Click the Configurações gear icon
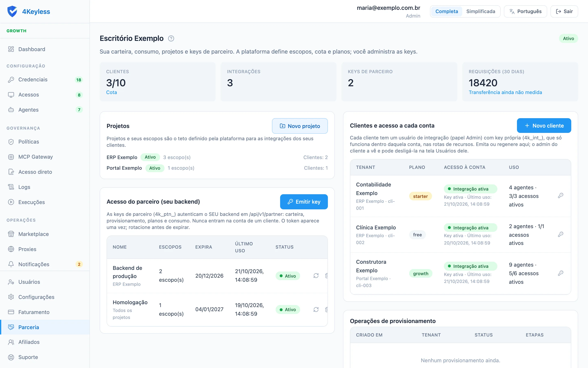 pos(11,297)
